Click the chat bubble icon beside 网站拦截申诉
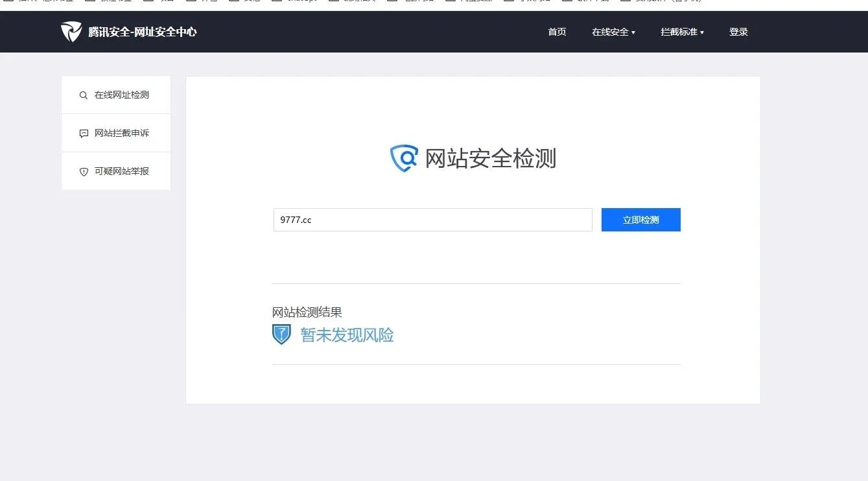868x481 pixels. tap(84, 134)
